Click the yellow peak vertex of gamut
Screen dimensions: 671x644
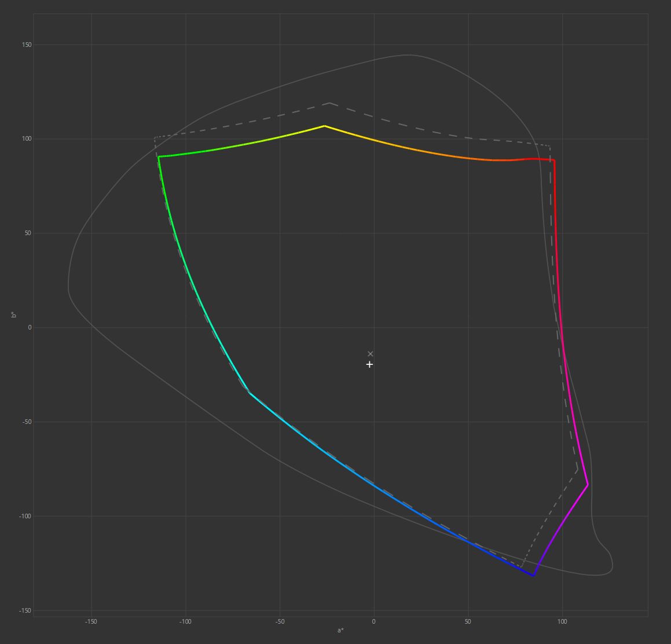pos(324,126)
